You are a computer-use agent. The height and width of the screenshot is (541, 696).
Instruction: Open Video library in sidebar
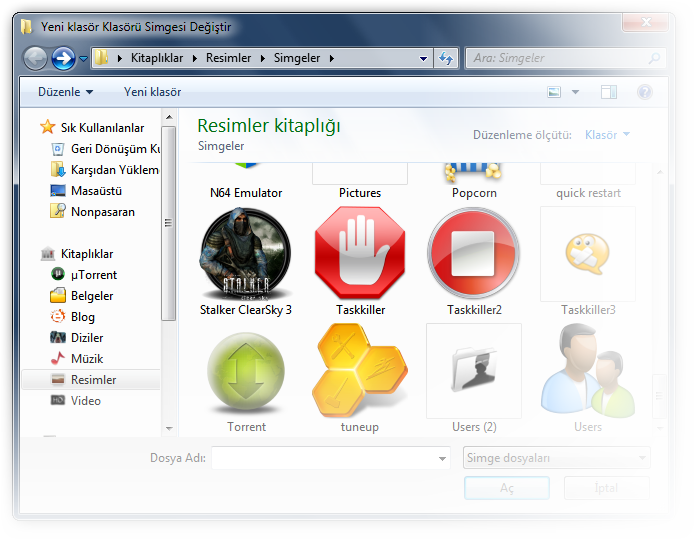(x=75, y=401)
